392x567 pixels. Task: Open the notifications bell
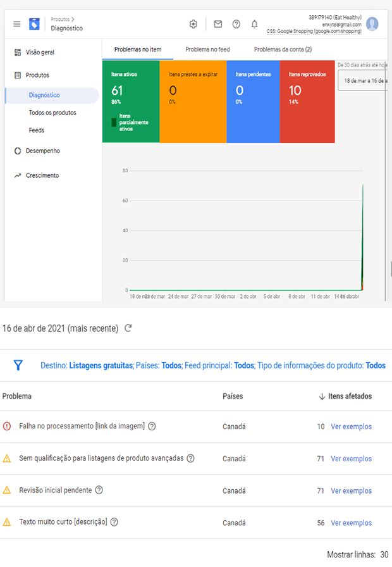click(254, 24)
